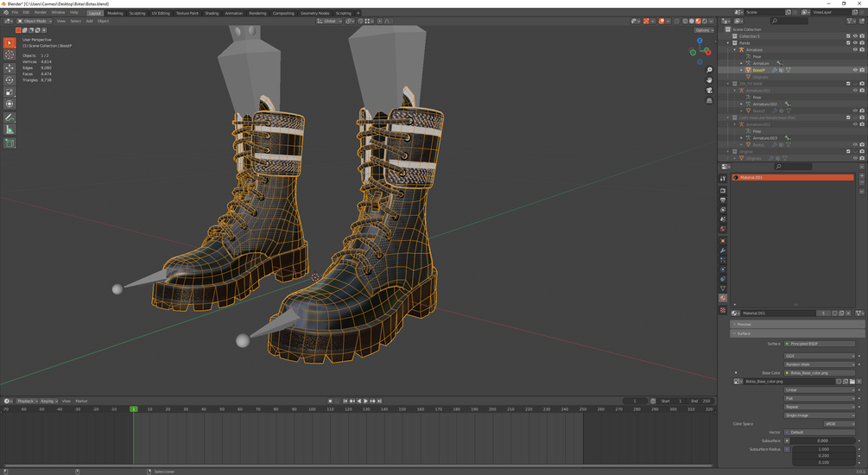Screen dimensions: 868x475
Task: Open the File menu
Action: (15, 12)
